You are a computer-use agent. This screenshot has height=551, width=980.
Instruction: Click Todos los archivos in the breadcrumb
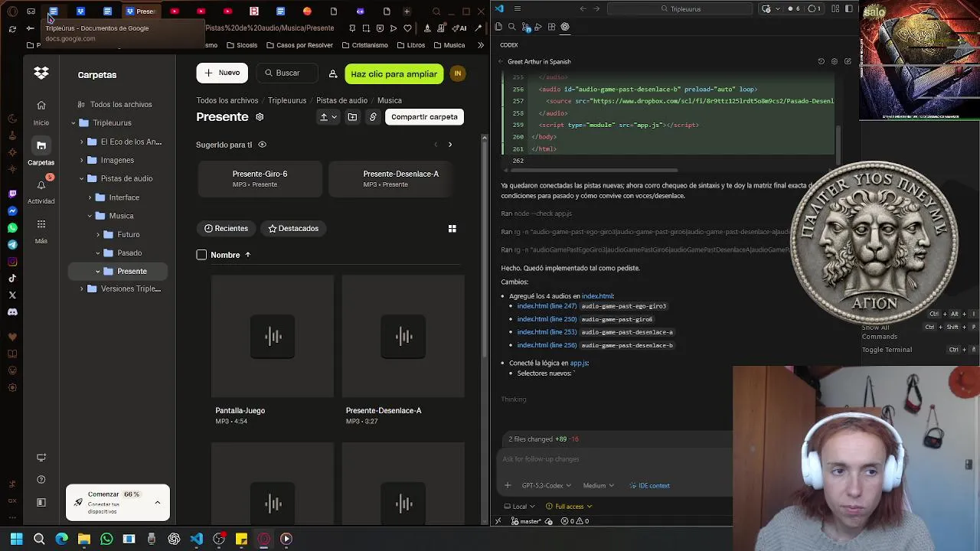[227, 100]
